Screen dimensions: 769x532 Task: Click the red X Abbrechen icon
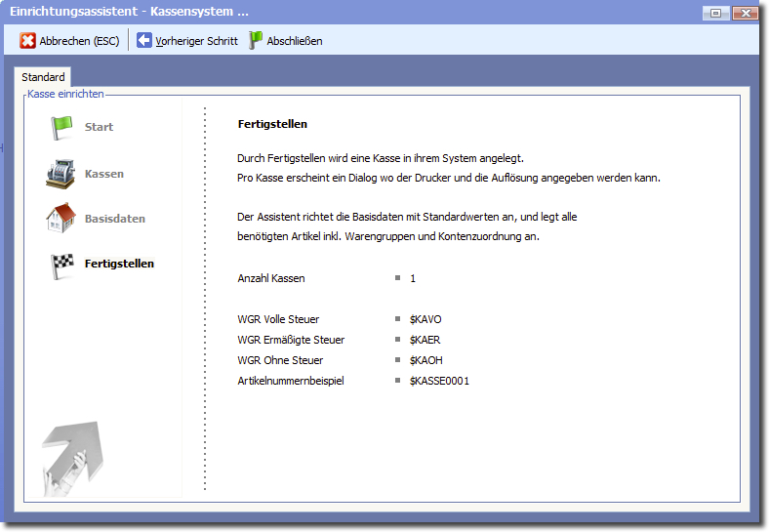pyautogui.click(x=28, y=41)
